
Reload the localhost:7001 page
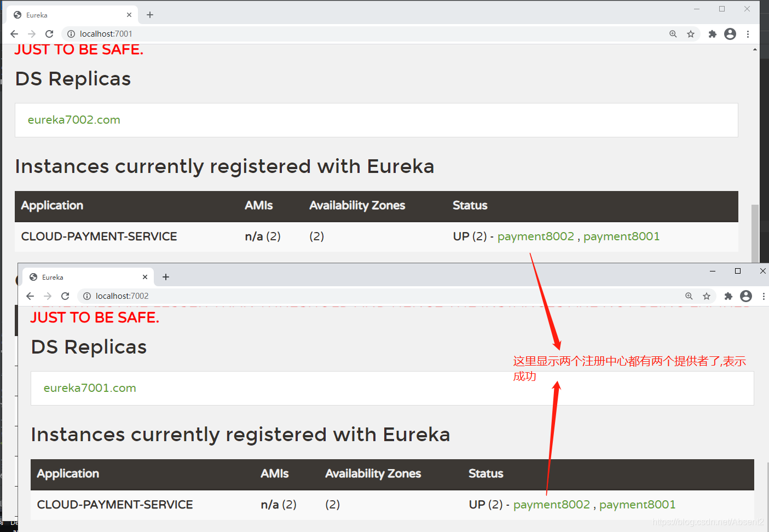49,34
